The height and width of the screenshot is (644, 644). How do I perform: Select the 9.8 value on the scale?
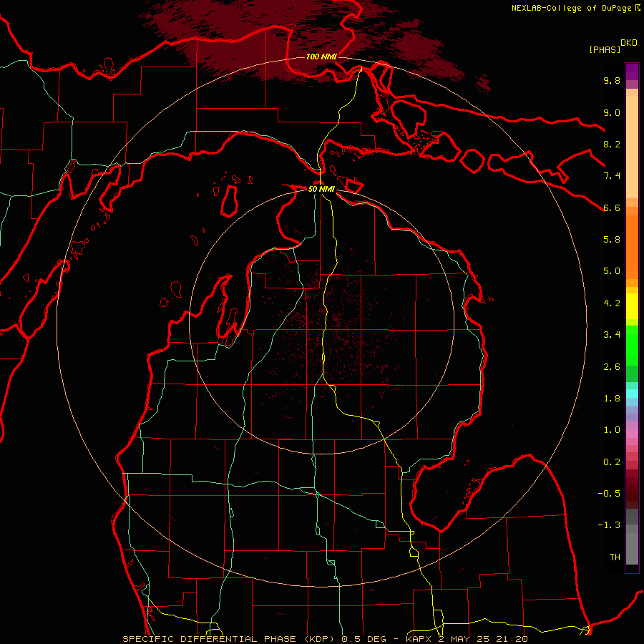[612, 80]
